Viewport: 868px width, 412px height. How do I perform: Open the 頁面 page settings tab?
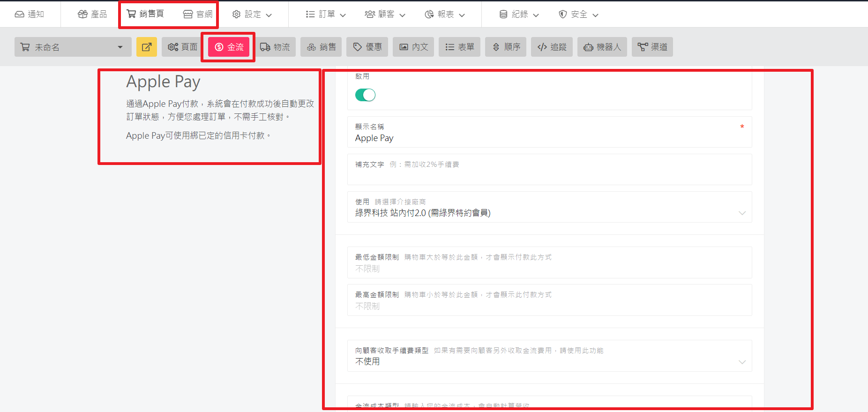183,47
